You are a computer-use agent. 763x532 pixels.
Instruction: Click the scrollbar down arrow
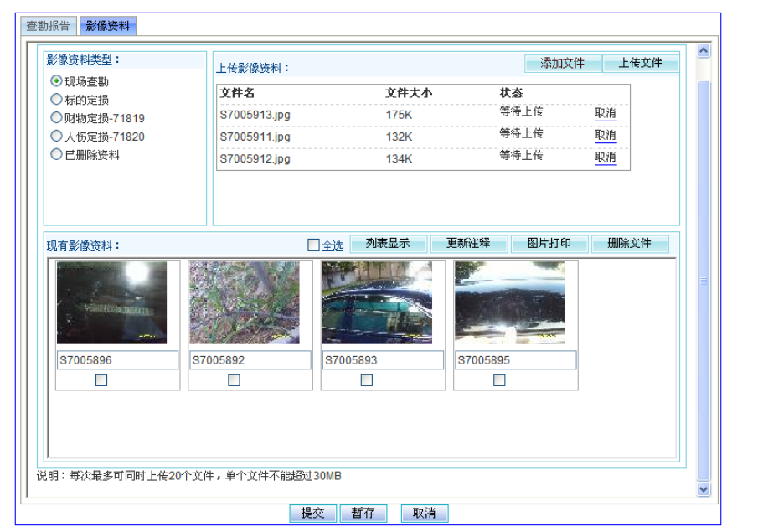(704, 489)
